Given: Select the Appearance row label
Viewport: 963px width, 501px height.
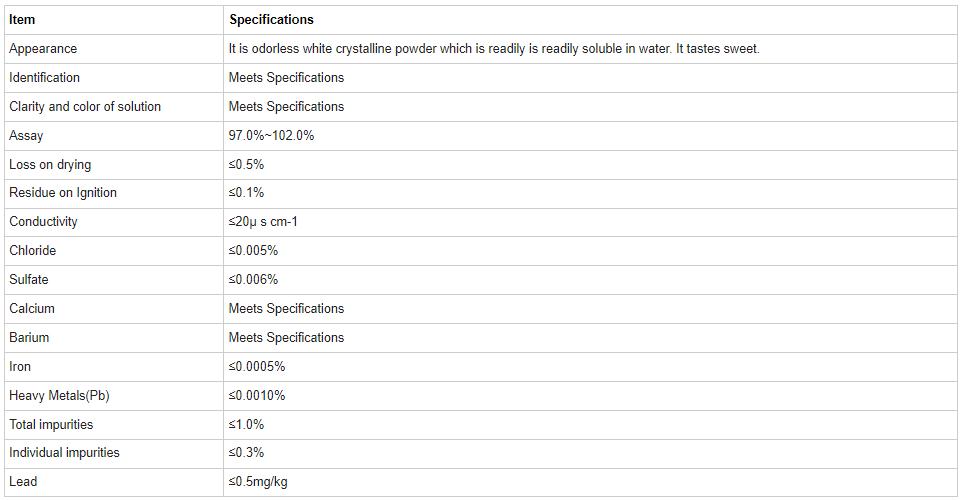Looking at the screenshot, I should pos(43,49).
